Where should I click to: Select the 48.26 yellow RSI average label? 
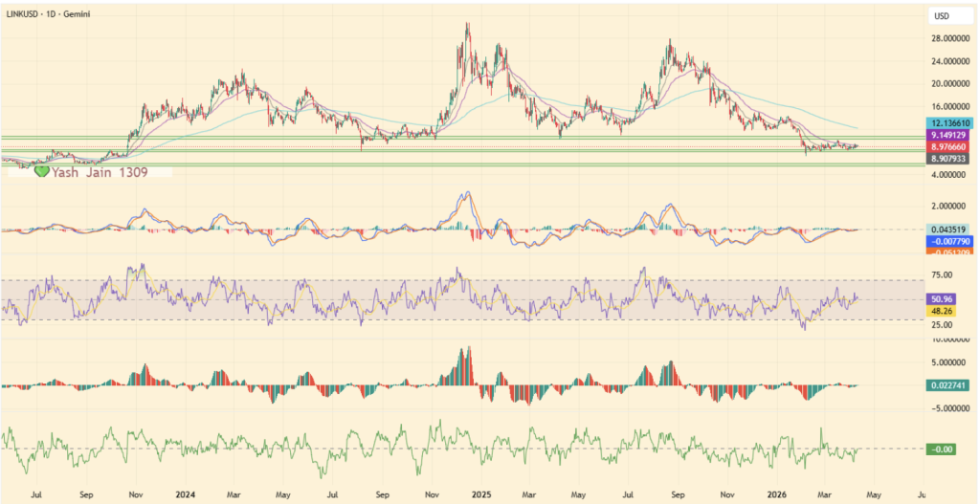tap(941, 311)
